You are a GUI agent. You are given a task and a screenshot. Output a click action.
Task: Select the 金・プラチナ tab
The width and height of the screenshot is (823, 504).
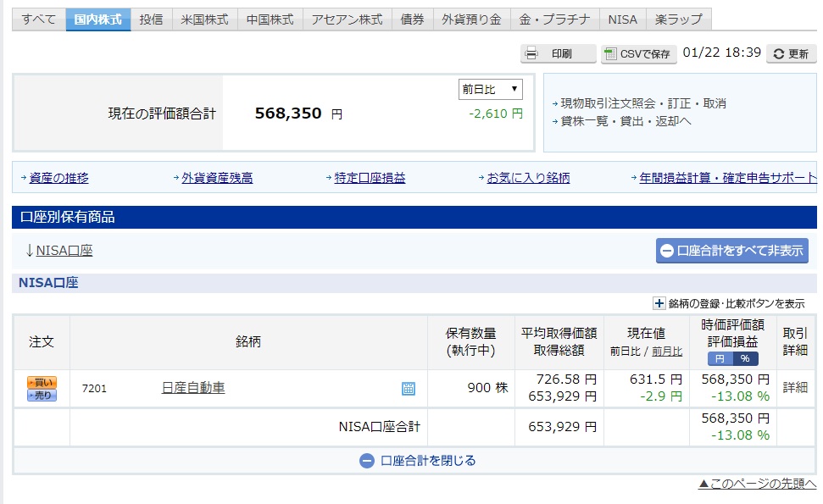pyautogui.click(x=555, y=20)
